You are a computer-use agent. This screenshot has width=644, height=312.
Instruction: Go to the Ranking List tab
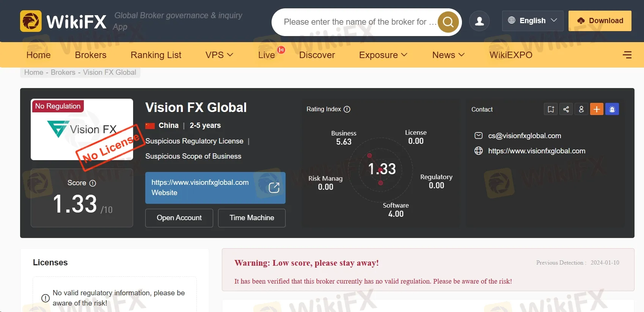click(156, 55)
